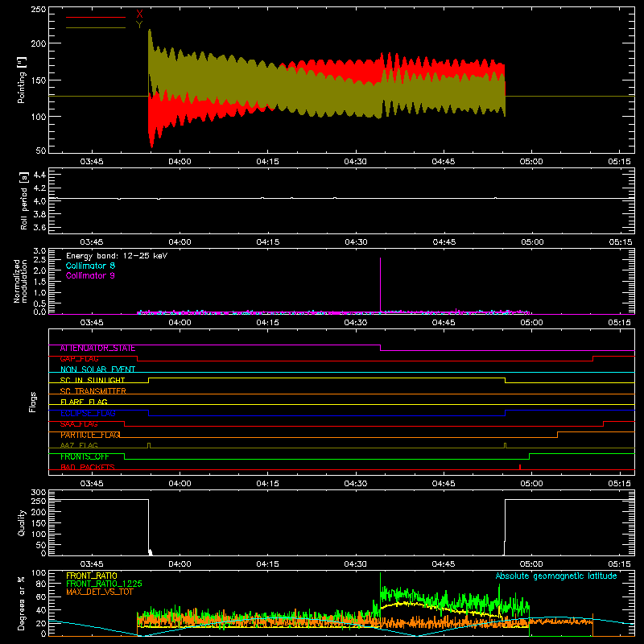This screenshot has width=644, height=644.
Task: Select the PARTICLE_FLAG label
Action: tap(90, 435)
